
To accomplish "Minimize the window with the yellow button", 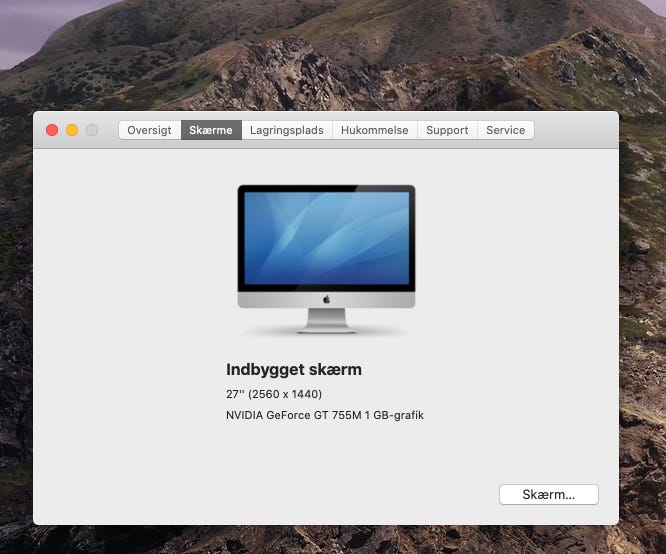I will click(x=72, y=130).
